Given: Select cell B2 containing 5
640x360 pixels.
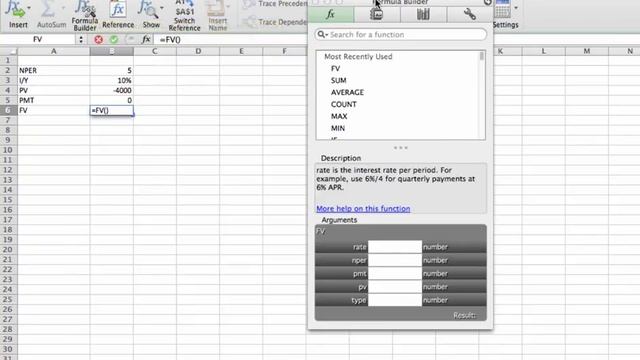Looking at the screenshot, I should click(x=111, y=71).
